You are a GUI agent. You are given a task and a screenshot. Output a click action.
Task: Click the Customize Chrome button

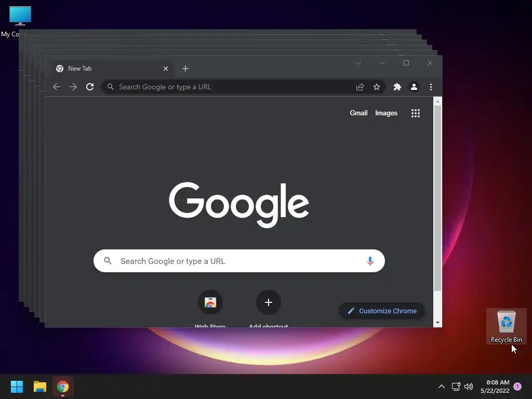point(382,311)
